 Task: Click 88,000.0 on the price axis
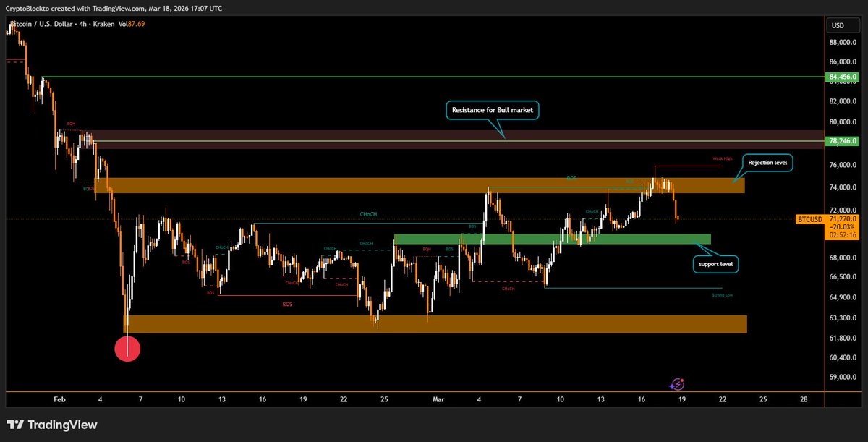click(843, 43)
